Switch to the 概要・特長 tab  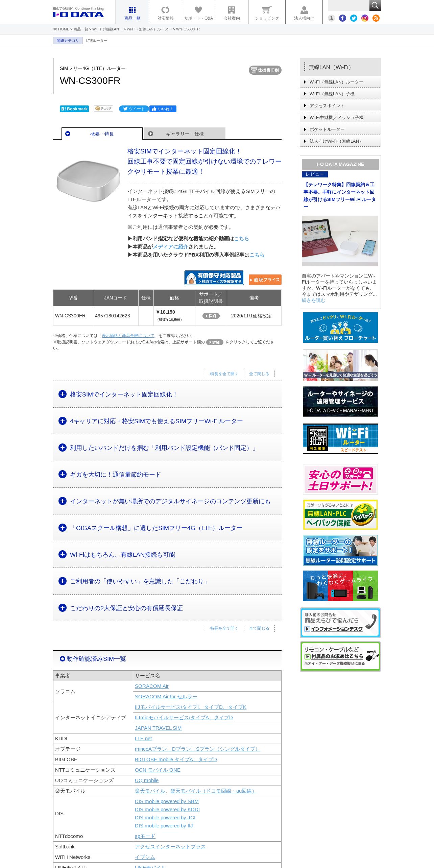tap(102, 134)
